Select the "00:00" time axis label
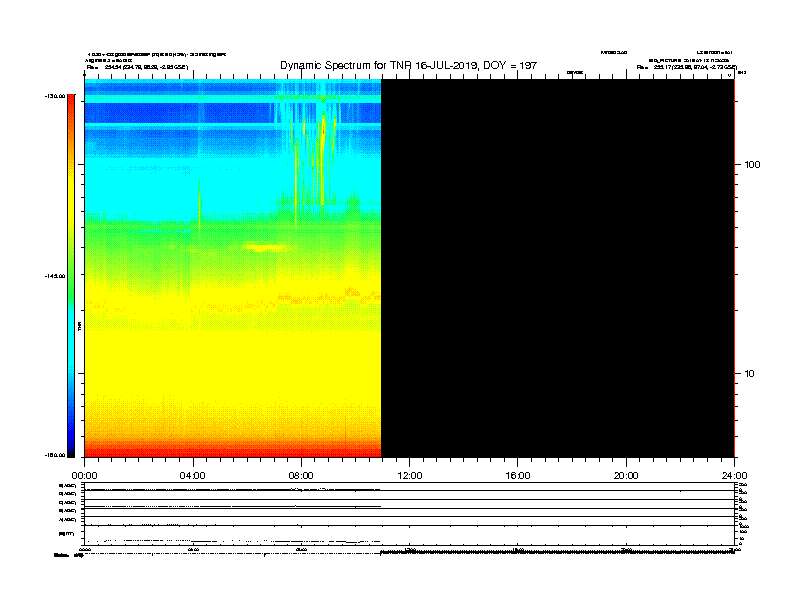Image resolution: width=792 pixels, height=612 pixels. click(x=84, y=476)
